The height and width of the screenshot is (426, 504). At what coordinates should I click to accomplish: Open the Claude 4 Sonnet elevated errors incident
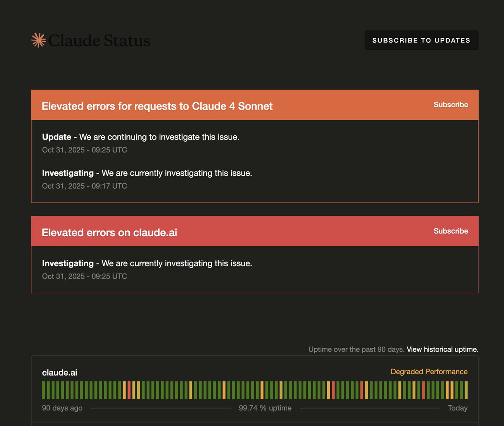click(x=157, y=106)
